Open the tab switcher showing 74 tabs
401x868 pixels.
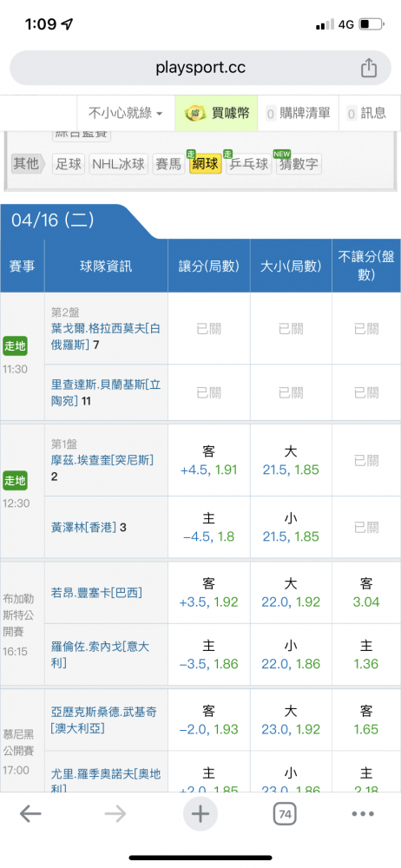click(x=285, y=813)
